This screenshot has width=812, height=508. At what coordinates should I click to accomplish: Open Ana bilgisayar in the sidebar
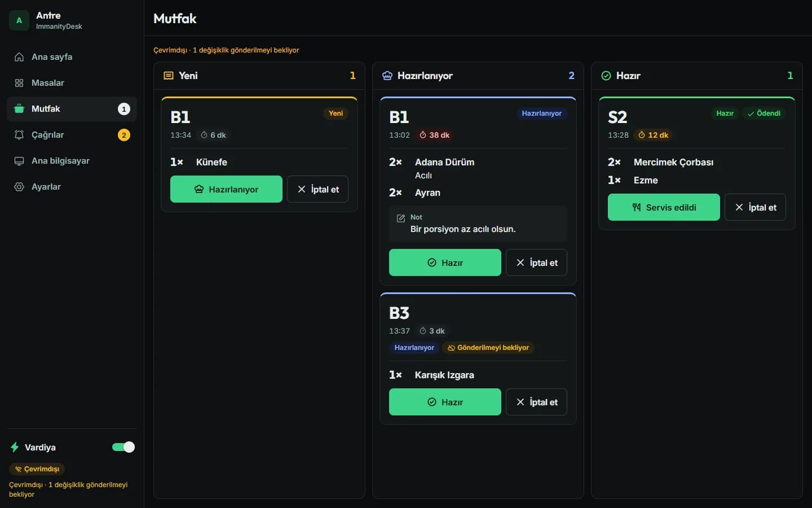(x=72, y=161)
